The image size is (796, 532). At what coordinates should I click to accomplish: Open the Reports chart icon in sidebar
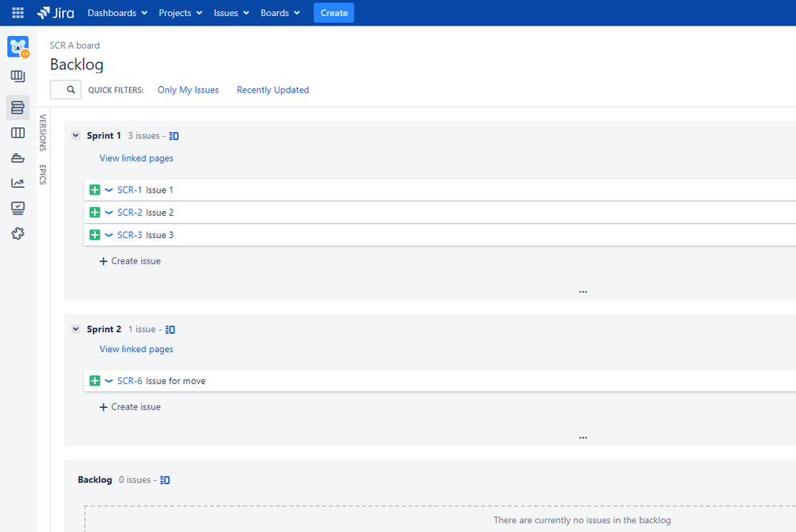[x=18, y=182]
